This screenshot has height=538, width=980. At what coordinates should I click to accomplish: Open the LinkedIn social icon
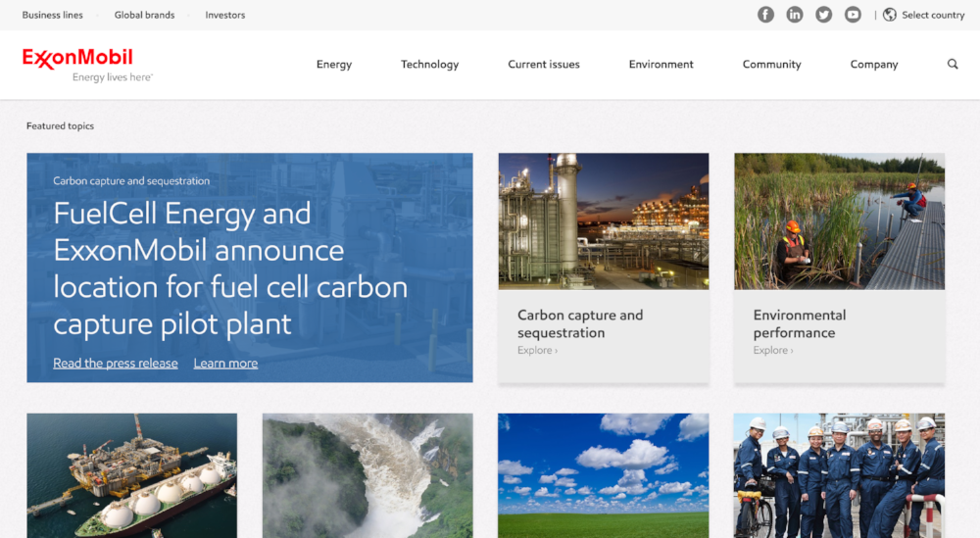795,15
